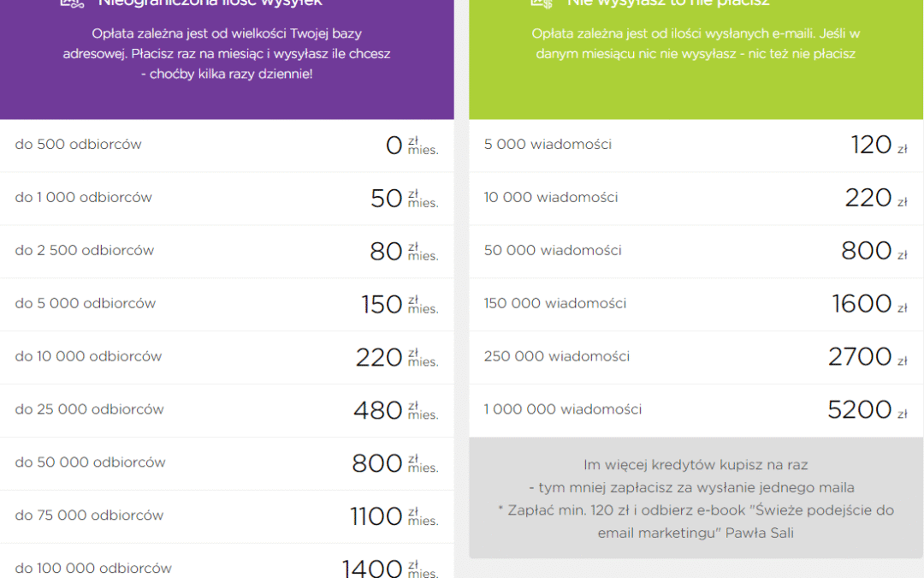Viewport: 924px width, 578px height.
Task: Click the 800 zł price for 50 000 wiadomości
Action: (x=874, y=251)
